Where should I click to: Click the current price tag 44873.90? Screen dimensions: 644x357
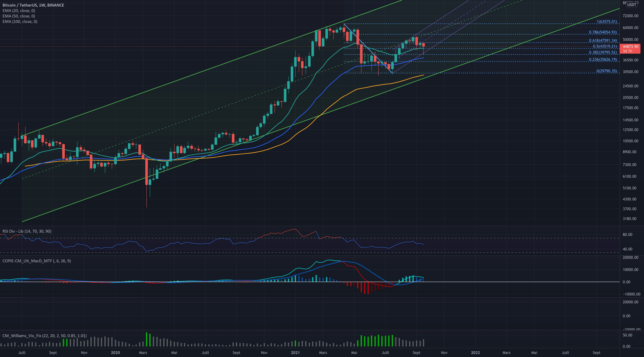630,49
